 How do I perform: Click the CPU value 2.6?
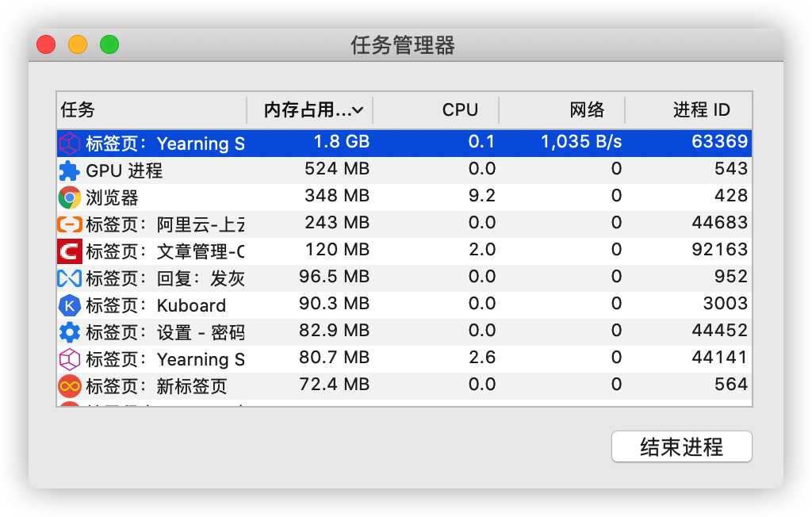click(482, 357)
